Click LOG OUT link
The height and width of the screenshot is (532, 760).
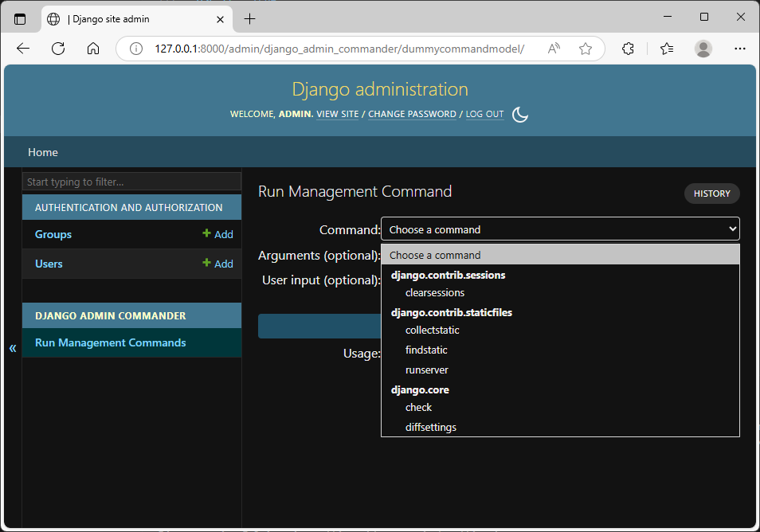(x=484, y=114)
